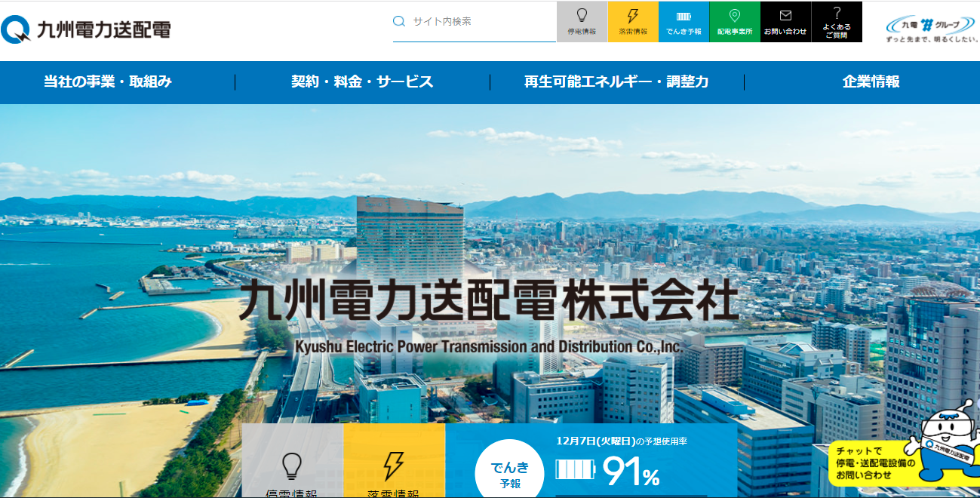Screen dimensions: 980x498
Task: Click the large 落雷情報 lightning tile
Action: pos(394,461)
